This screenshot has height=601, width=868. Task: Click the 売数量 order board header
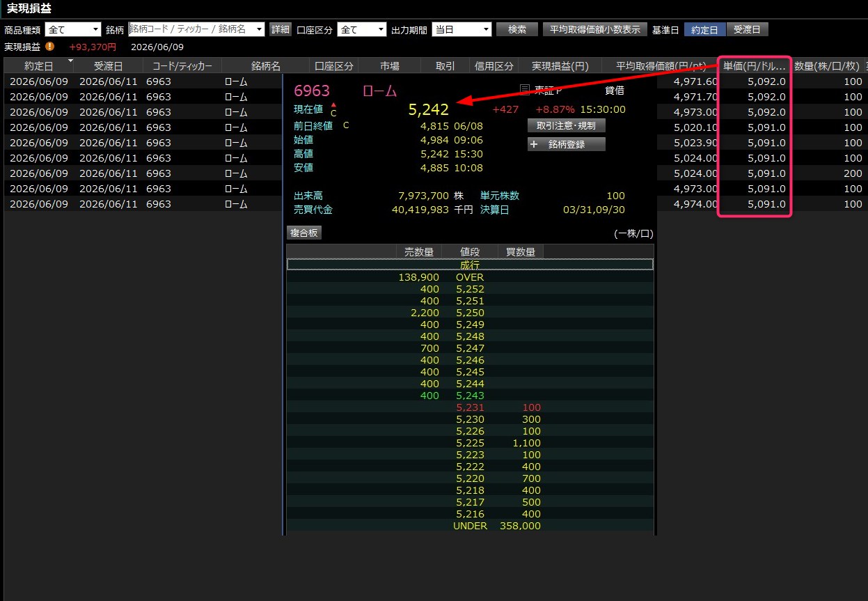click(x=419, y=252)
